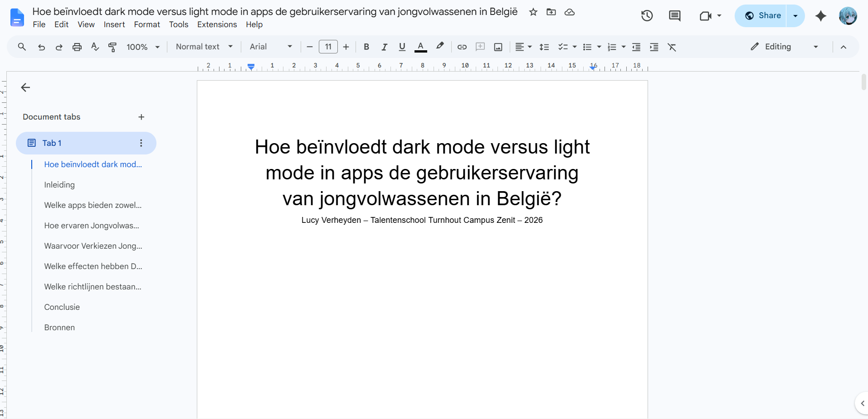This screenshot has height=419, width=868.
Task: Open the Google Docs home icon
Action: tap(17, 18)
